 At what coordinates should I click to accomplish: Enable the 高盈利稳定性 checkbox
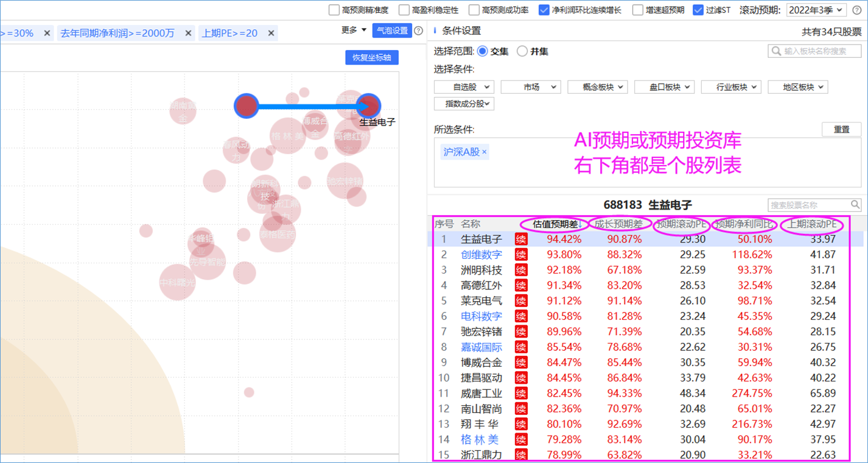coord(404,10)
